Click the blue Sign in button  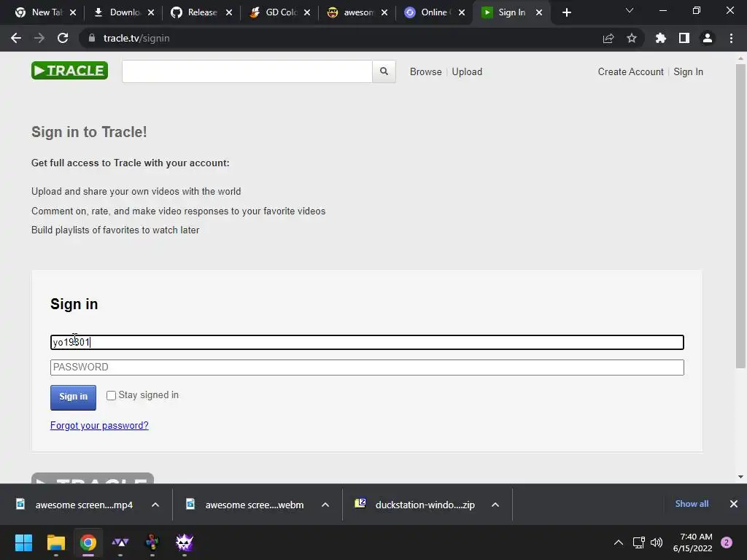tap(74, 397)
